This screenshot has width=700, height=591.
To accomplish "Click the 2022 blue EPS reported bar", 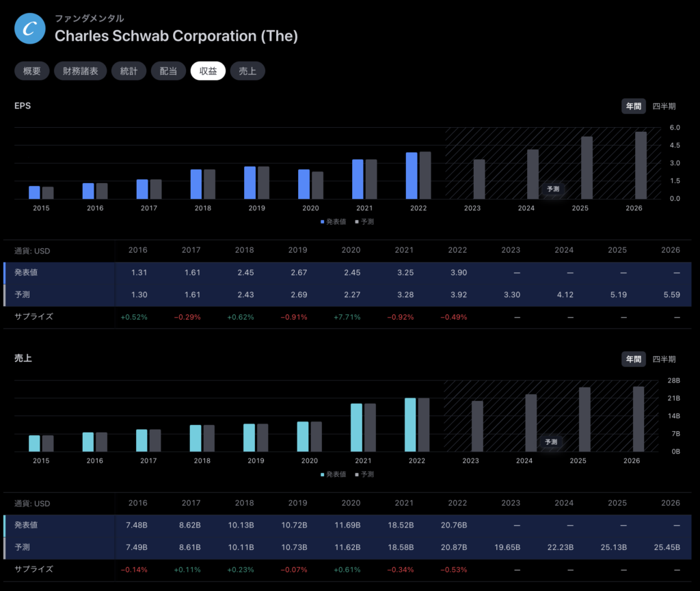I will click(x=412, y=176).
